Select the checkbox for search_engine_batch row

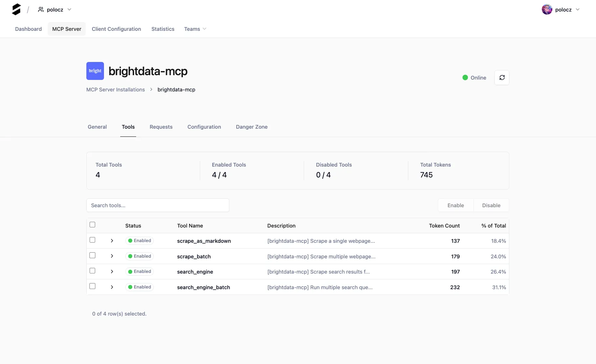click(x=92, y=286)
